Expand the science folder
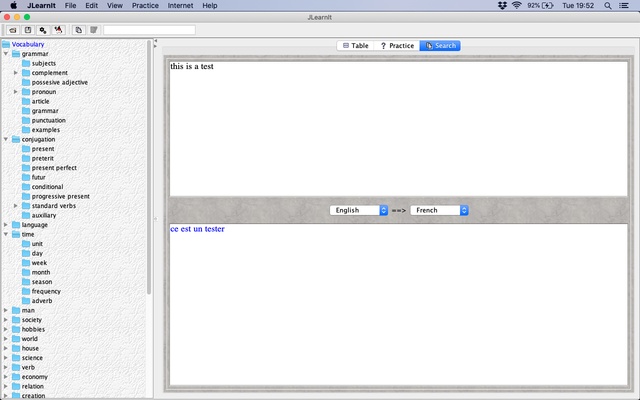The width and height of the screenshot is (640, 400). coord(6,358)
